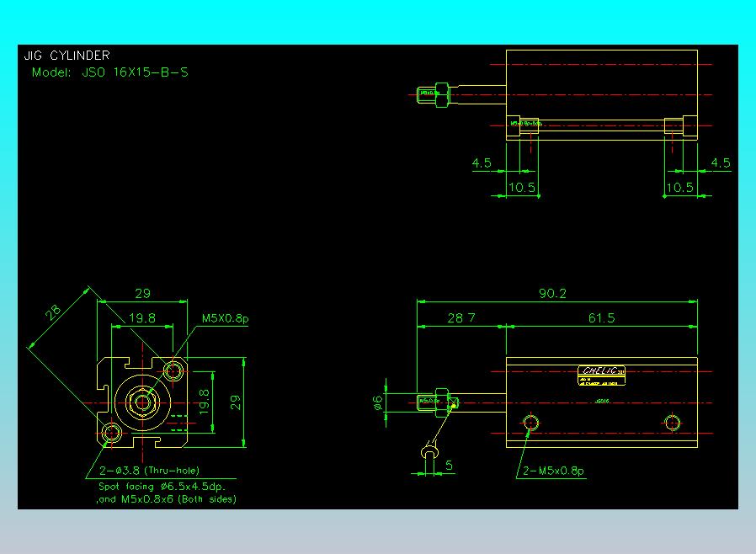
Task: Click the left air port circle in side view
Action: [530, 422]
